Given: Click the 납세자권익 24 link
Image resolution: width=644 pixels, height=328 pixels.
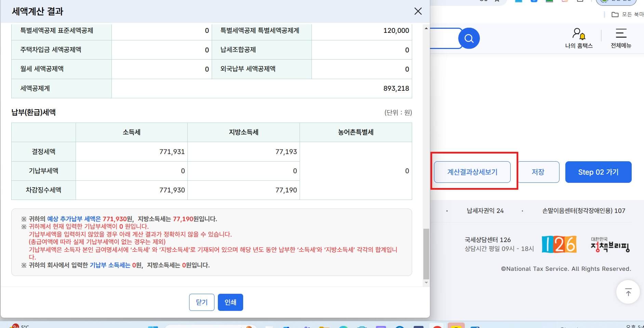Looking at the screenshot, I should click(x=485, y=211).
